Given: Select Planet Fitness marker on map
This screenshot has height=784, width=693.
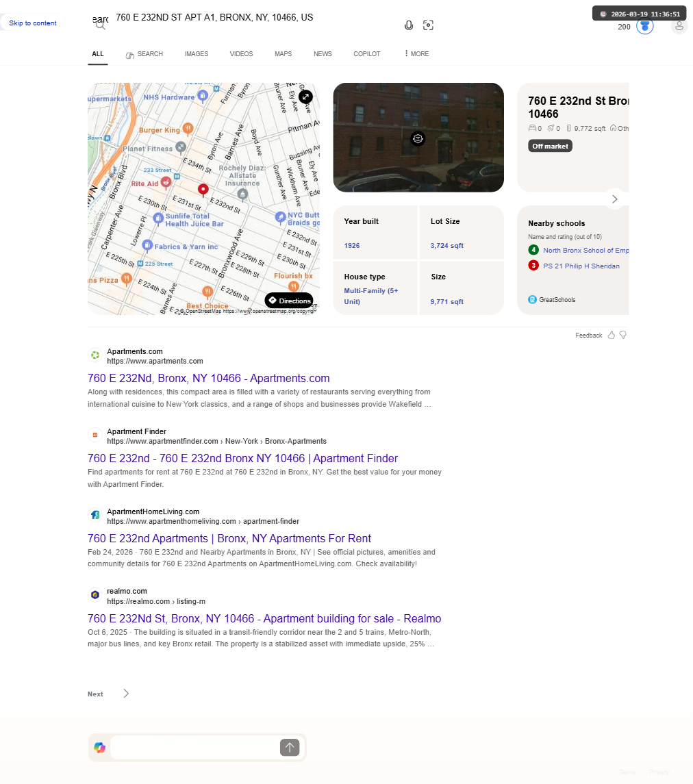Looking at the screenshot, I should click(x=181, y=147).
